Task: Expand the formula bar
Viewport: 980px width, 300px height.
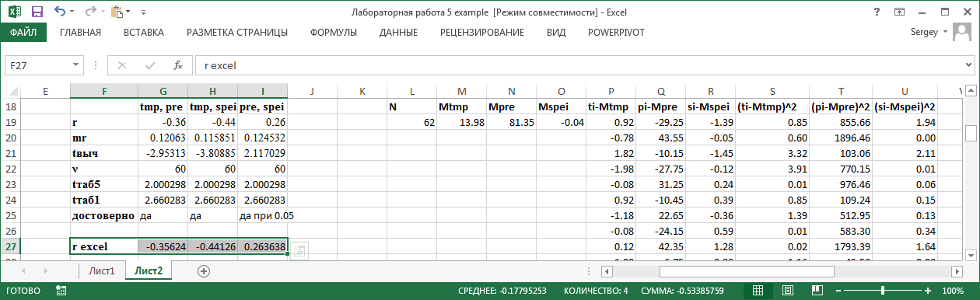Action: pos(968,66)
